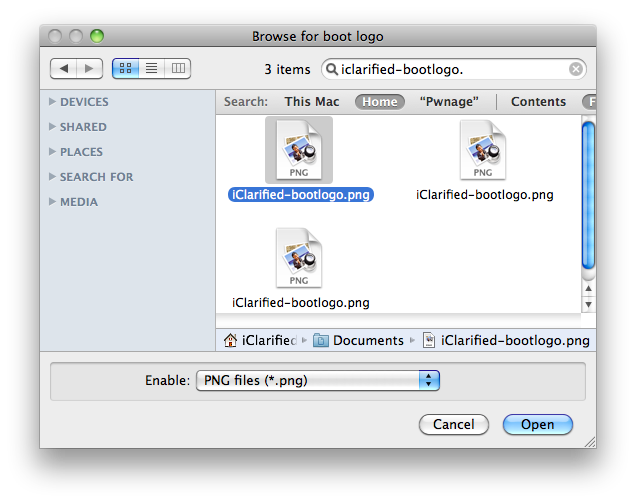Clear the search field text
This screenshot has width=636, height=503.
pyautogui.click(x=576, y=70)
